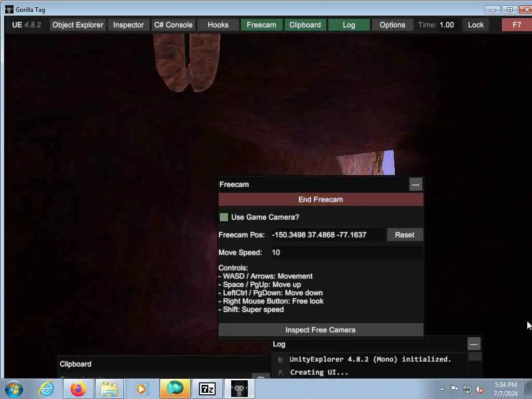Open the Hooks panel
This screenshot has width=532, height=399.
218,25
